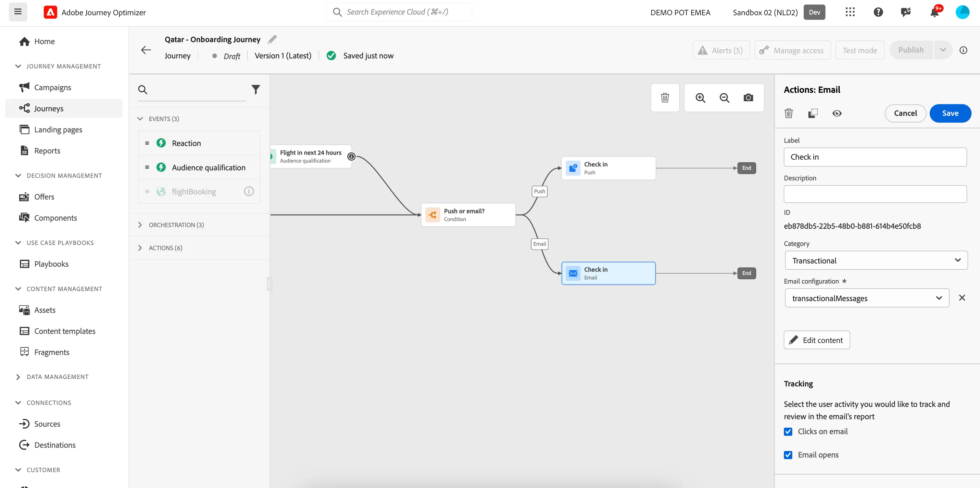
Task: Click the palette filter icon
Action: pyautogui.click(x=256, y=89)
